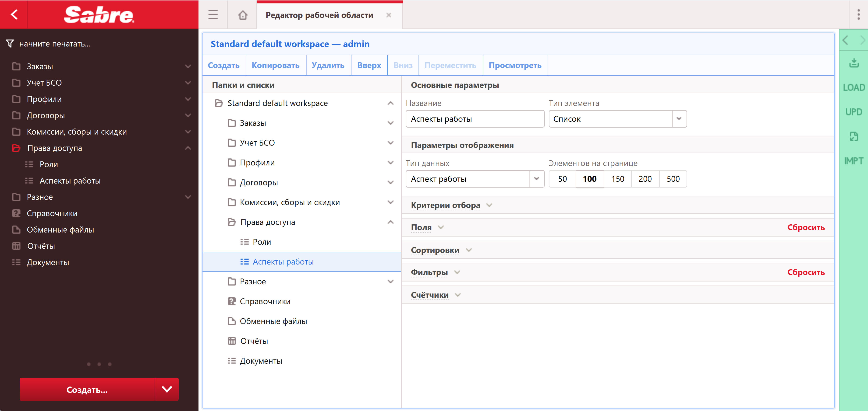Collapse Права доступа folder in left sidebar
Image resolution: width=868 pixels, height=411 pixels.
pos(188,148)
